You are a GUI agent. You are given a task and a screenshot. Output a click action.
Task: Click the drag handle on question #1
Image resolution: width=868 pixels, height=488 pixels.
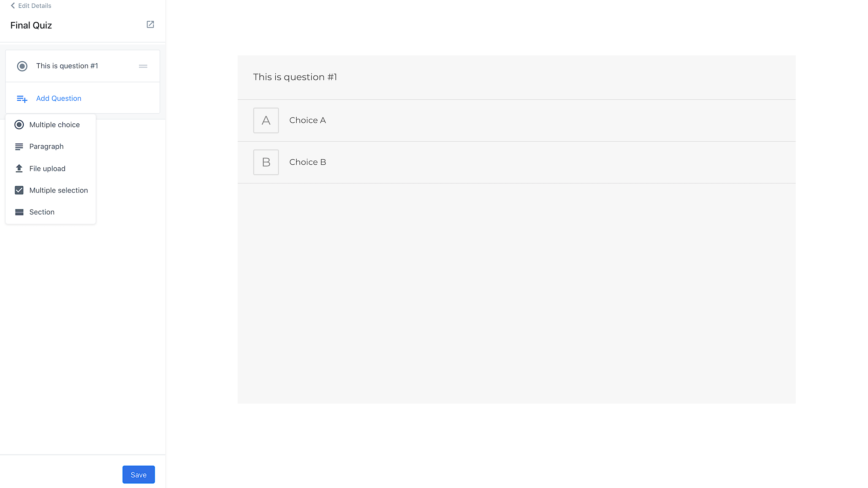[x=143, y=66]
